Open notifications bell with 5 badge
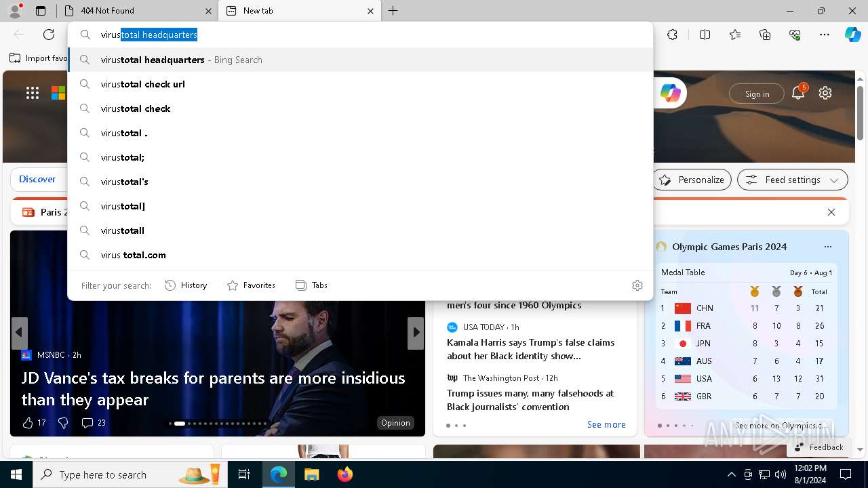Screen dimensions: 868x488 [x=798, y=93]
